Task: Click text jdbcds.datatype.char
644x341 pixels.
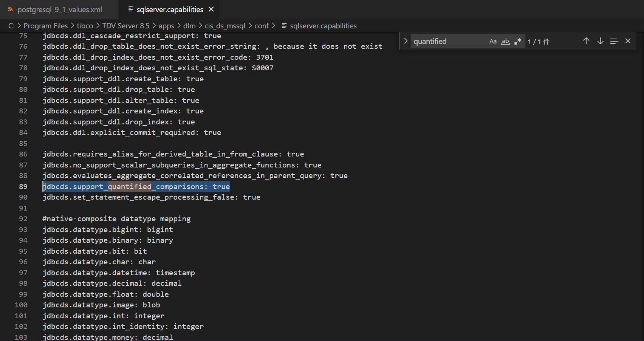Action: 86,262
